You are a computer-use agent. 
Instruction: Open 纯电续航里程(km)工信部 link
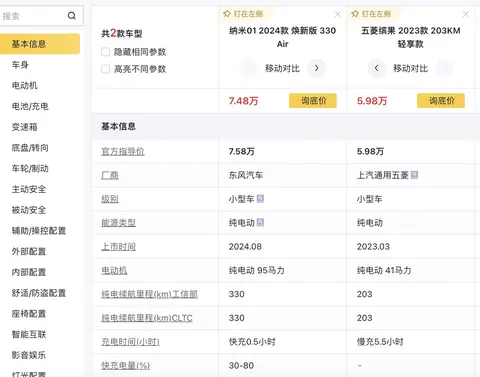pyautogui.click(x=149, y=294)
